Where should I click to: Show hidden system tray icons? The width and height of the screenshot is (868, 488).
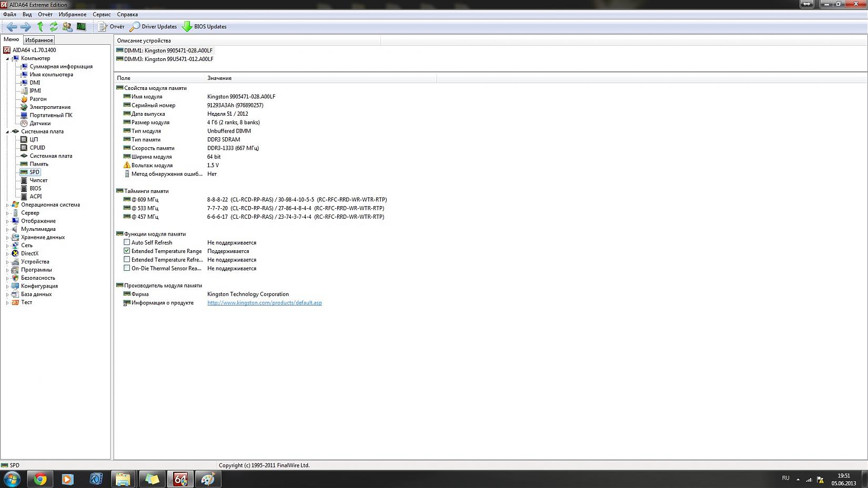798,479
